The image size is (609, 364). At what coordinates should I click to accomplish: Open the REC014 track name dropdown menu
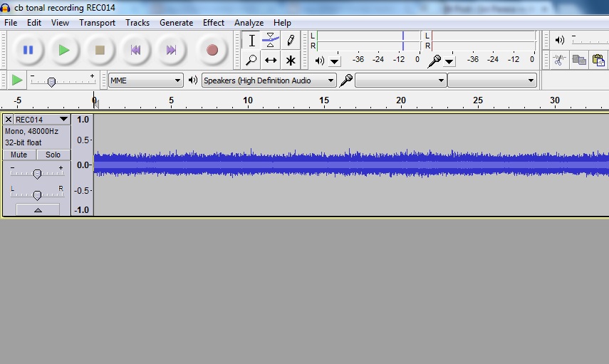pos(63,120)
